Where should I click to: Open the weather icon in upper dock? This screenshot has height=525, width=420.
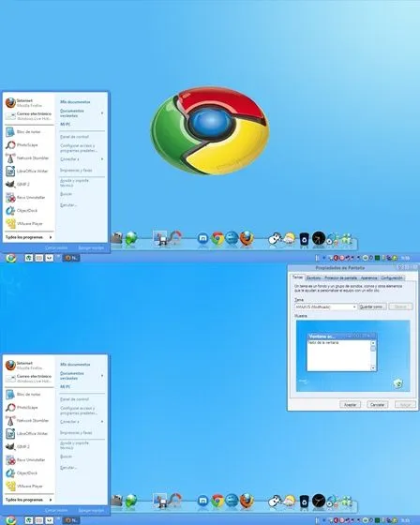289,239
